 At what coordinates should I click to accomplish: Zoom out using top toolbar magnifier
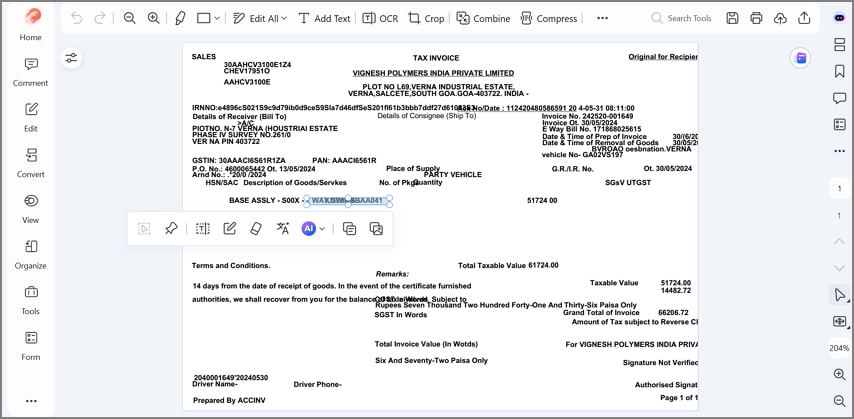tap(130, 19)
